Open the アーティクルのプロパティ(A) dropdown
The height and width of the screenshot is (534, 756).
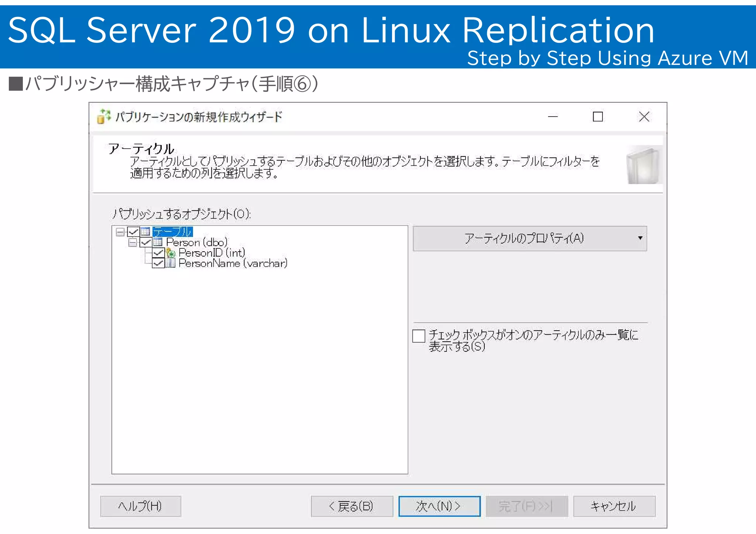(530, 238)
